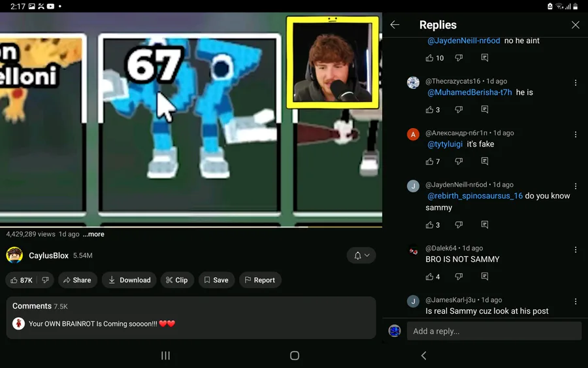Open options for @JamesKarl-j3u reply

point(576,301)
